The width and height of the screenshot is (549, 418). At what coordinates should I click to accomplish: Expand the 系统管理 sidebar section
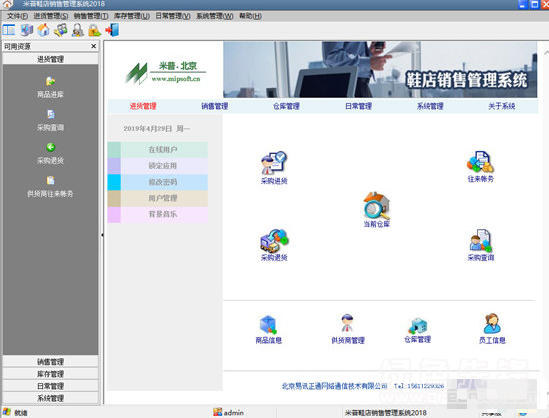point(50,398)
